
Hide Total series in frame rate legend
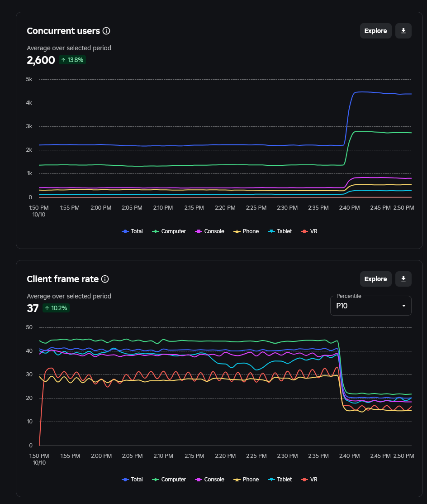point(133,480)
